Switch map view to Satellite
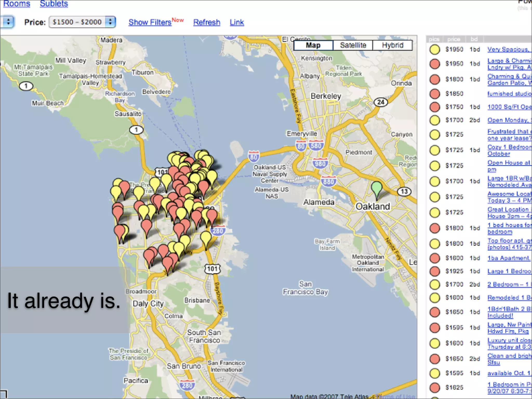The width and height of the screenshot is (532, 399). [x=353, y=45]
